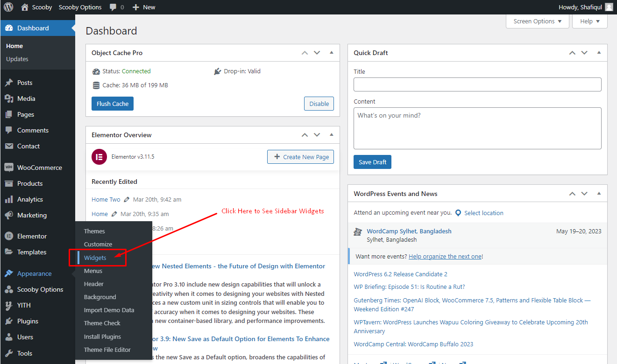This screenshot has width=617, height=364.
Task: Click the Scooby Options icon in sidebar
Action: [9, 289]
